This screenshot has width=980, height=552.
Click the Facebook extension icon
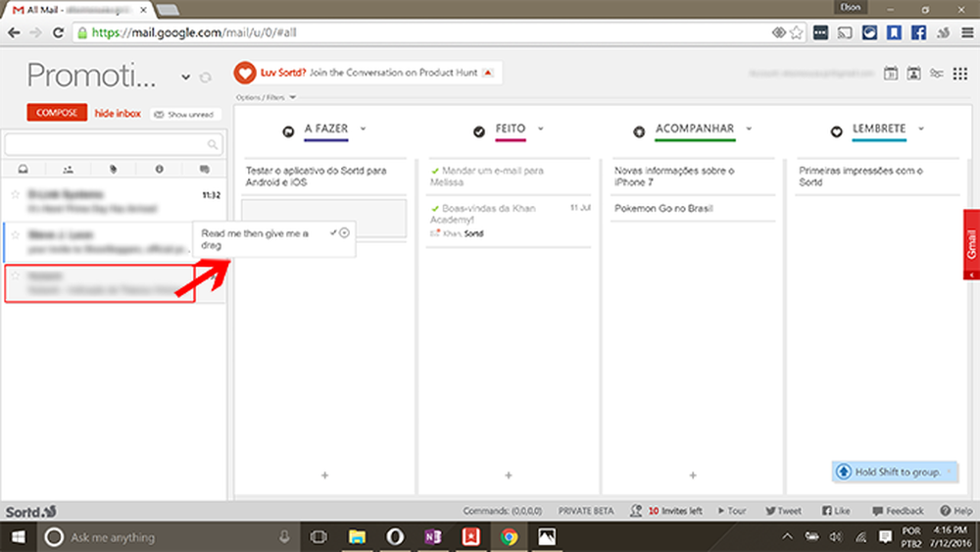[x=919, y=32]
